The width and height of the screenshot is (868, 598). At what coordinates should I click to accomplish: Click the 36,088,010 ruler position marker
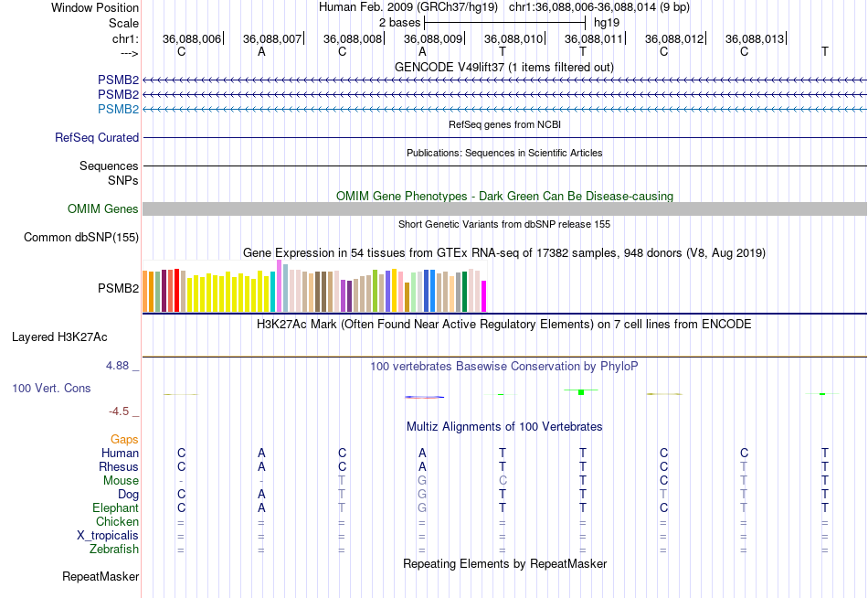[513, 38]
